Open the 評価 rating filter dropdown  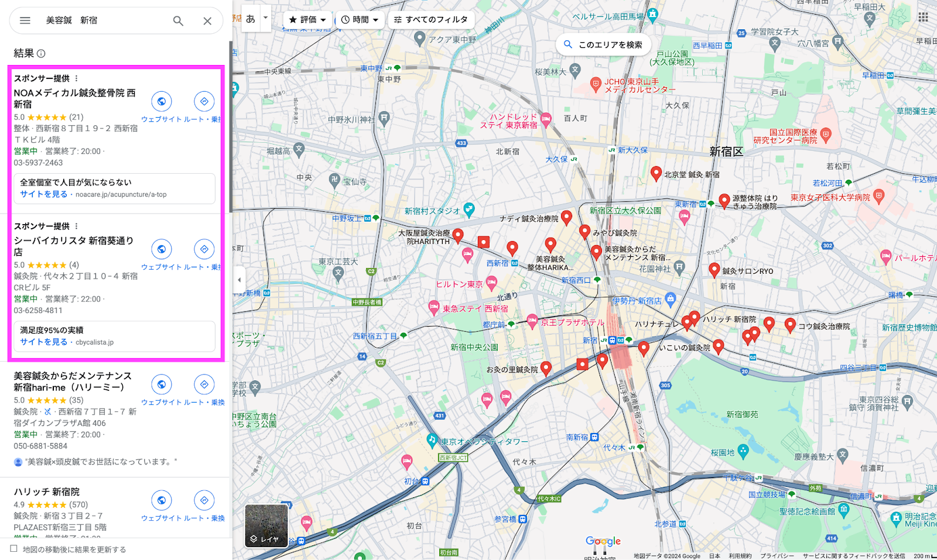pyautogui.click(x=307, y=20)
